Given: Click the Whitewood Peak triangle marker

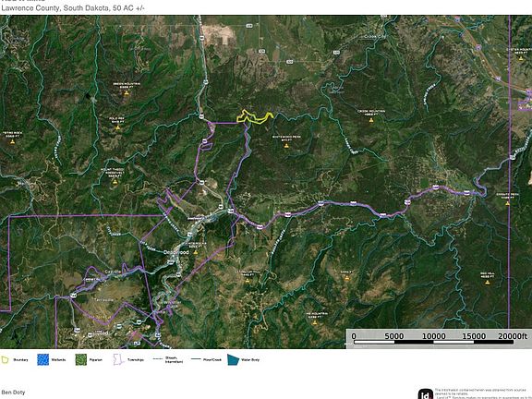Looking at the screenshot, I should pos(286,146).
